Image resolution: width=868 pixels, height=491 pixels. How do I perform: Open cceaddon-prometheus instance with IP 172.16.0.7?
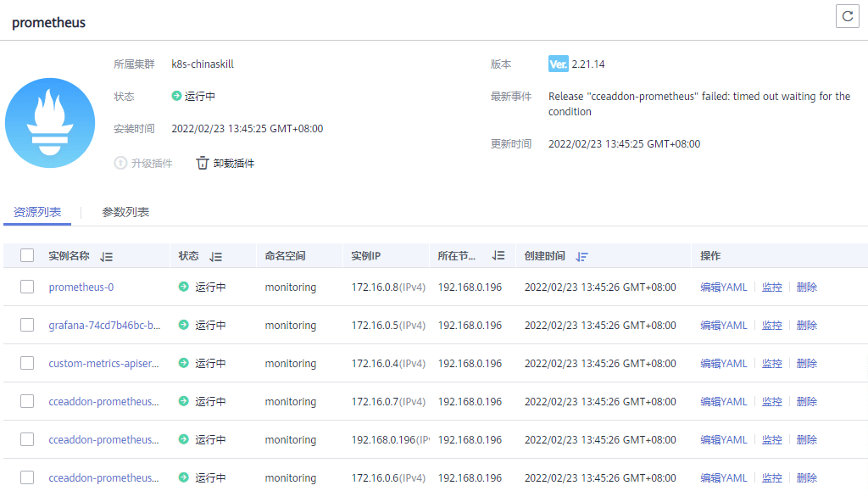(103, 402)
